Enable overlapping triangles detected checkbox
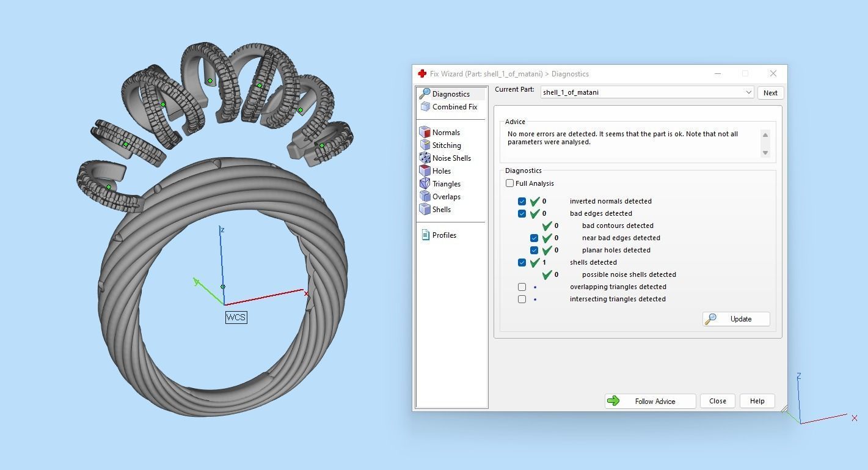 click(522, 287)
